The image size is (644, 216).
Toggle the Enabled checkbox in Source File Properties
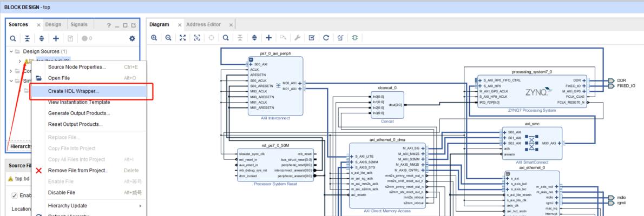click(x=15, y=195)
